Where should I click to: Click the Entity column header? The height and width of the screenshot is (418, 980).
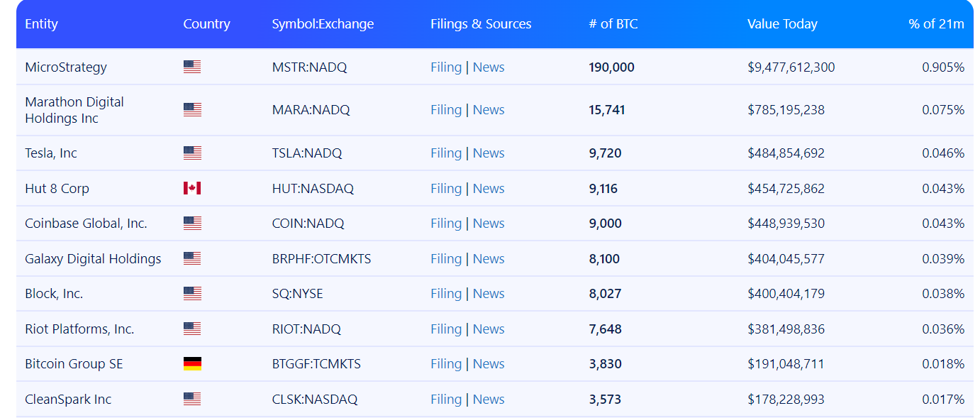(41, 24)
